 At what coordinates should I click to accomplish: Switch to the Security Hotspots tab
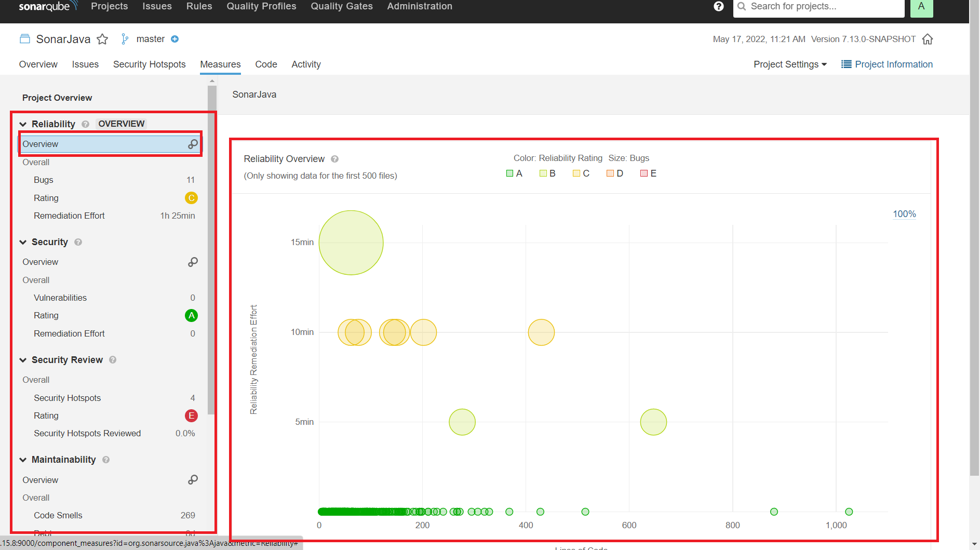point(149,64)
